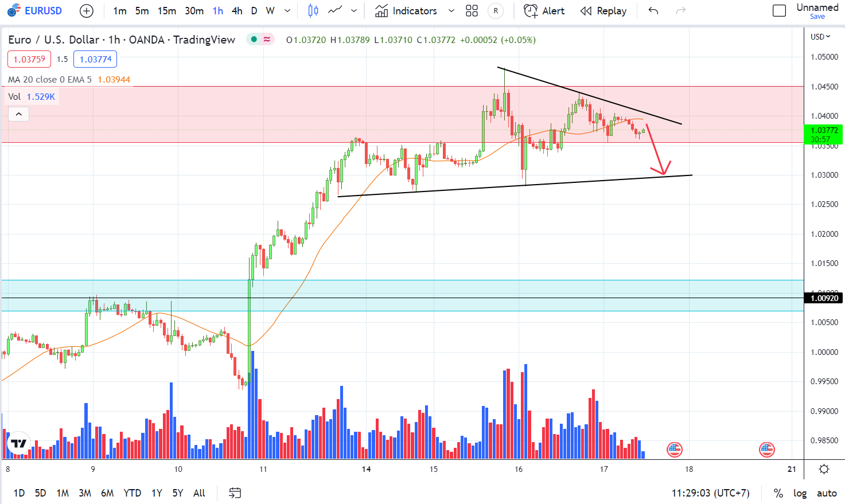Set date range to 5D
Image resolution: width=845 pixels, height=504 pixels.
point(40,493)
